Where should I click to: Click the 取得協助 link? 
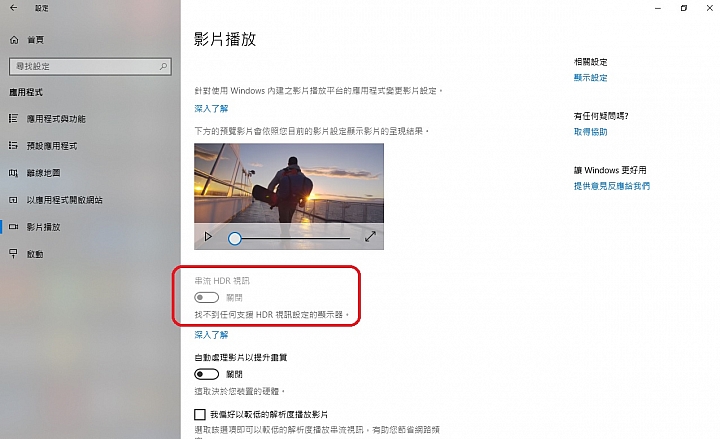pos(591,132)
